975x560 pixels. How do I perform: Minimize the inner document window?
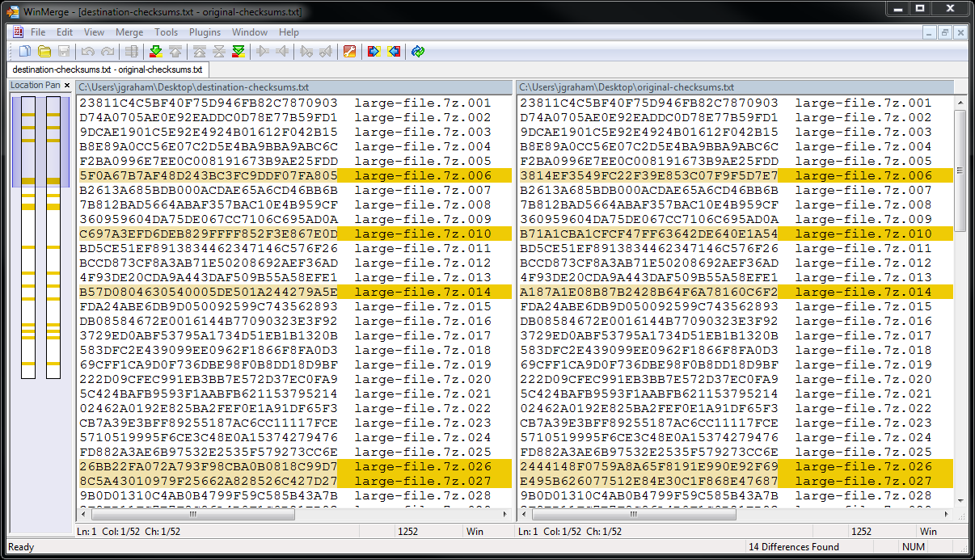tap(931, 32)
